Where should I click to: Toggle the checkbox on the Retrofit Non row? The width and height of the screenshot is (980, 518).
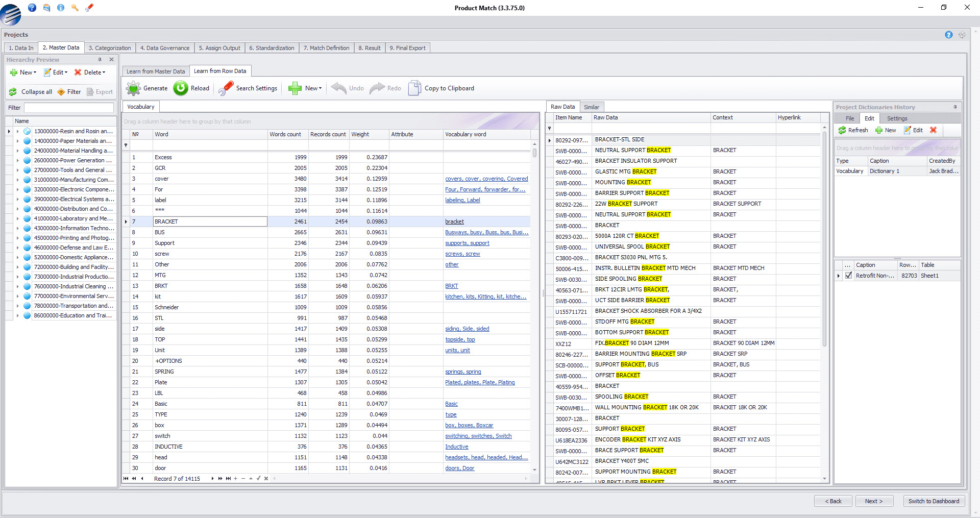[x=849, y=275]
